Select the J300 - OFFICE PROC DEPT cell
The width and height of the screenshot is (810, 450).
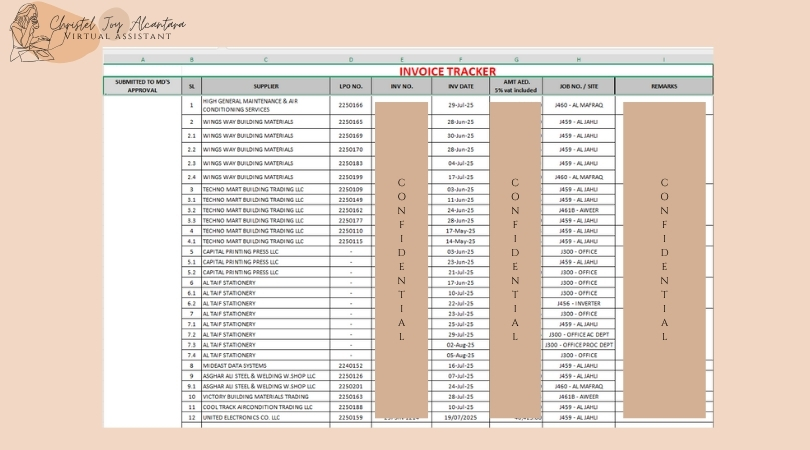578,345
